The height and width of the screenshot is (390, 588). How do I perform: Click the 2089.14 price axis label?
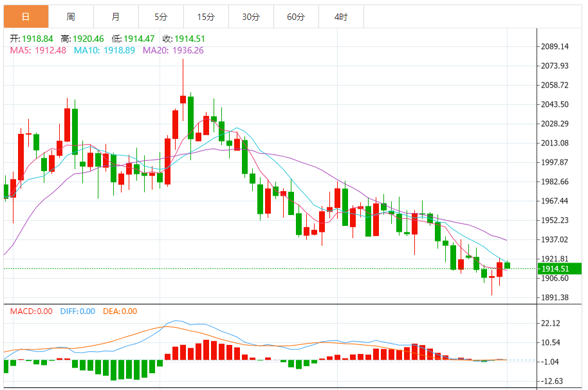click(x=555, y=46)
